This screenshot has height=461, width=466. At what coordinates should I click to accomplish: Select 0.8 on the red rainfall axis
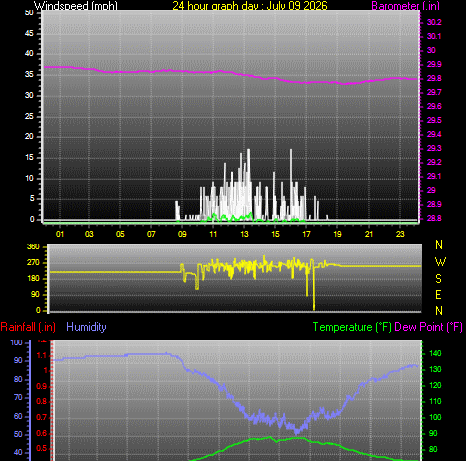[x=42, y=402]
